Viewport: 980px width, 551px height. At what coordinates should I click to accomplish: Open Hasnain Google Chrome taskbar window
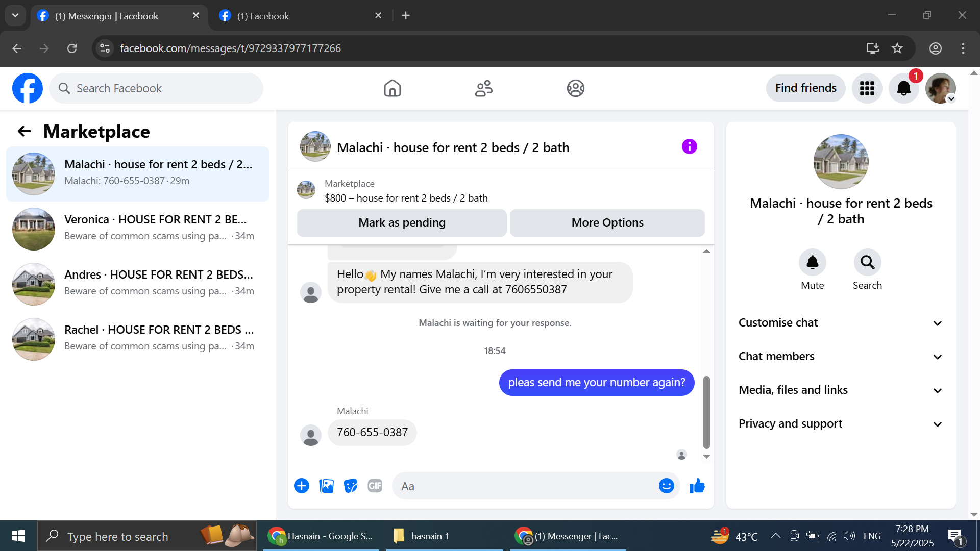point(321,536)
